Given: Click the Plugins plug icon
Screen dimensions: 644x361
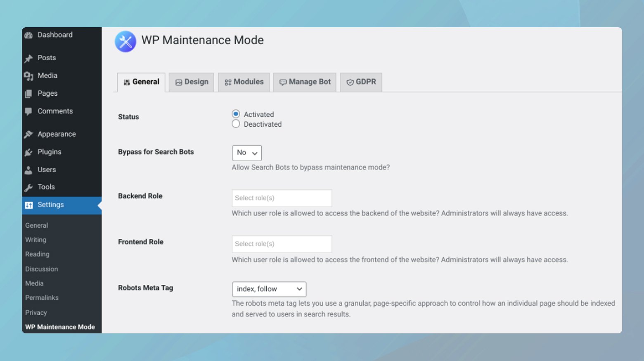Looking at the screenshot, I should tap(28, 152).
